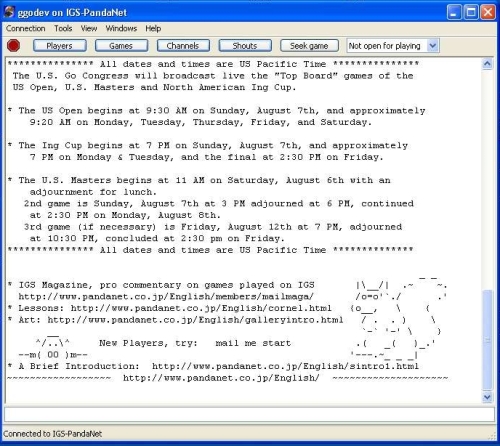This screenshot has height=446, width=500.
Task: Click 'The U.S. Go Congress will broadcast' line
Action: point(213,76)
